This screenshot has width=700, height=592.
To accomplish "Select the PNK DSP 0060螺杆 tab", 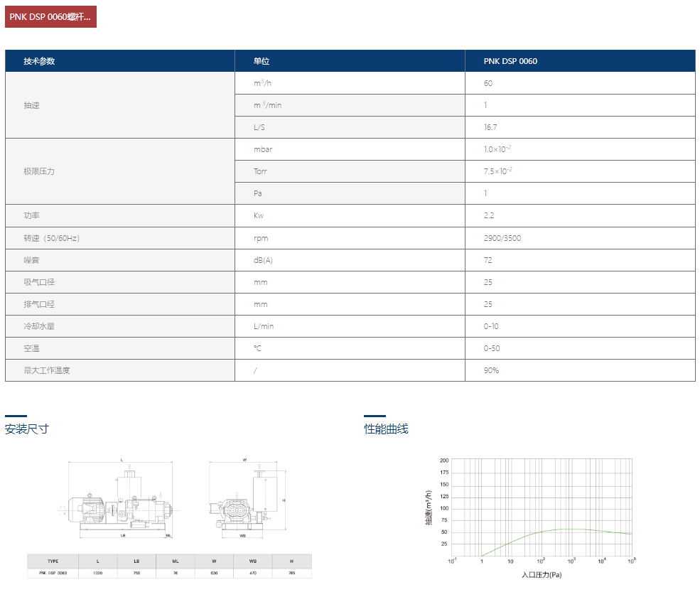I will [50, 16].
